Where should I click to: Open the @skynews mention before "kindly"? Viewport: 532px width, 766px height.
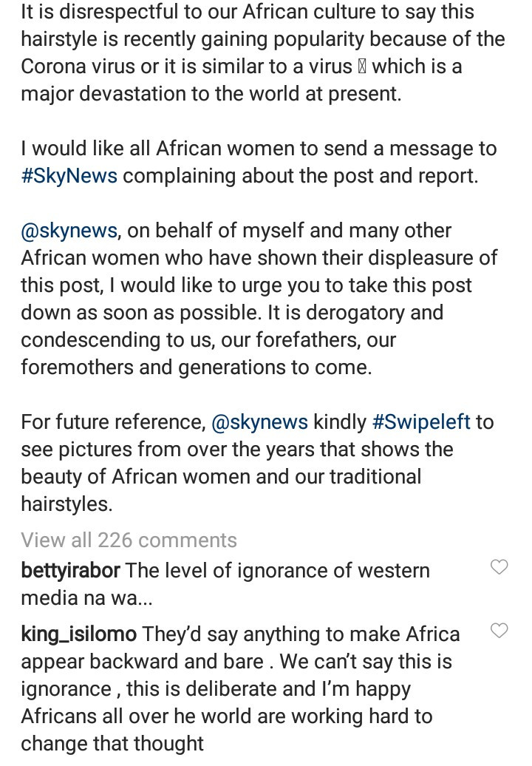click(259, 422)
